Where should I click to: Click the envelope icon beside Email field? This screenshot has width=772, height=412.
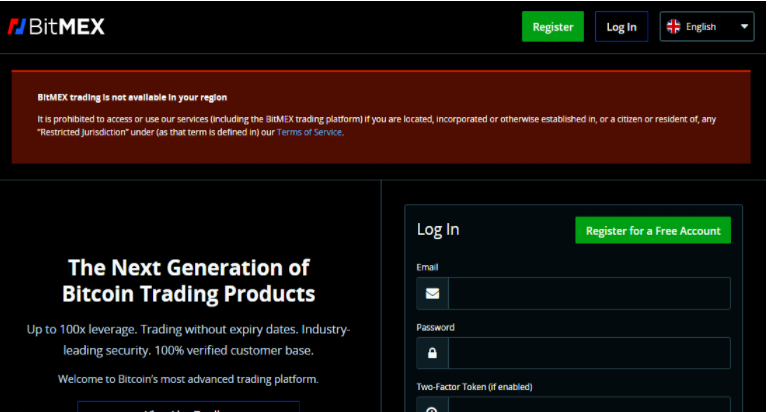[432, 294]
